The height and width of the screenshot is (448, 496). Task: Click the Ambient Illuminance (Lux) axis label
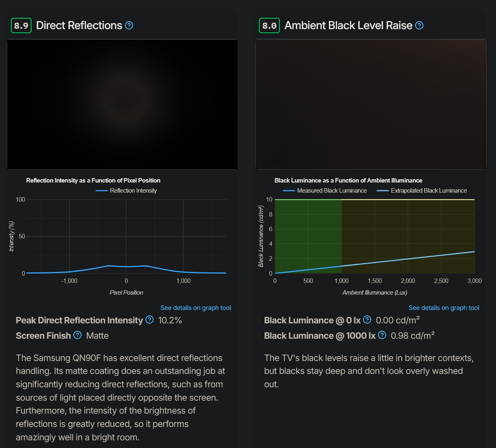[375, 293]
